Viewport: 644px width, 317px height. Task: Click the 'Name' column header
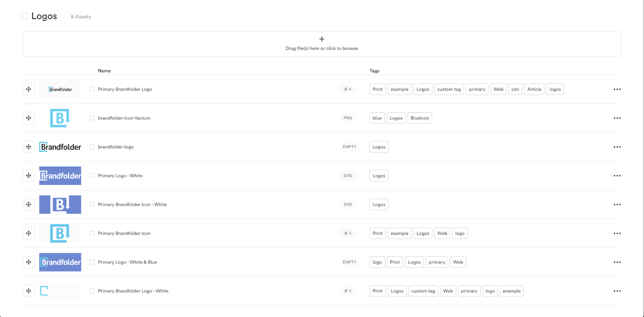click(104, 71)
